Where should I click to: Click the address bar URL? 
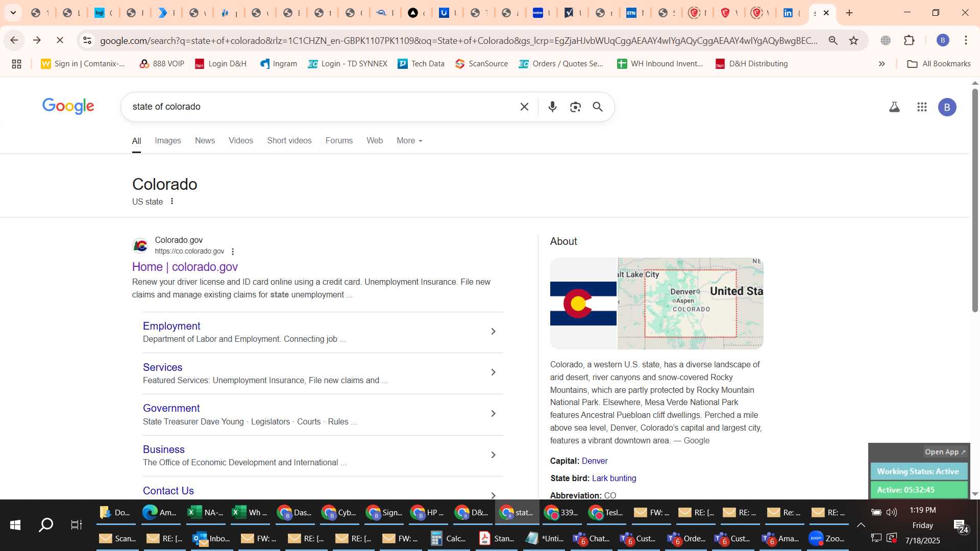(x=458, y=40)
